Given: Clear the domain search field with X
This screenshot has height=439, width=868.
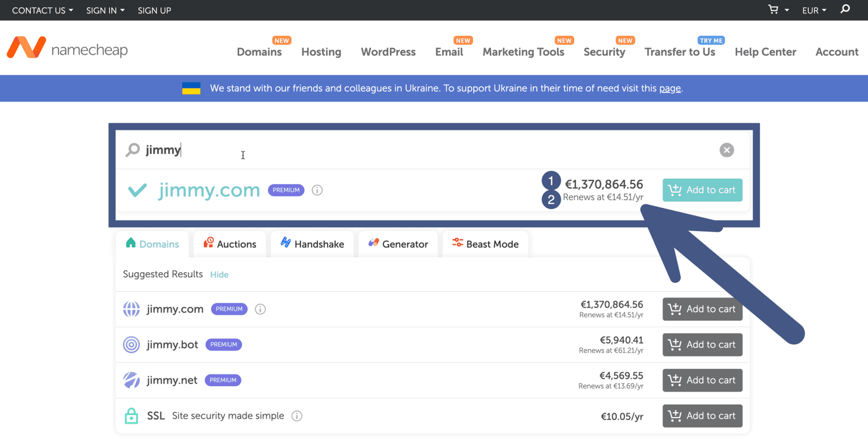Looking at the screenshot, I should [x=726, y=150].
